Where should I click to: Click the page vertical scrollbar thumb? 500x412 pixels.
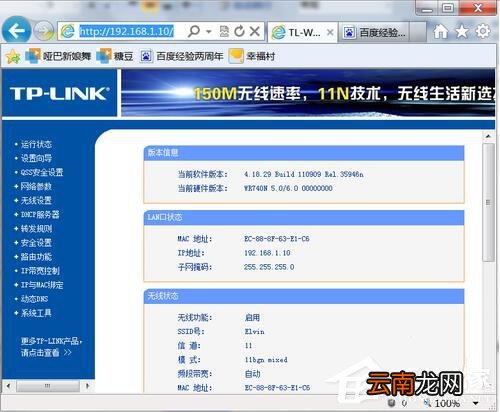click(488, 202)
